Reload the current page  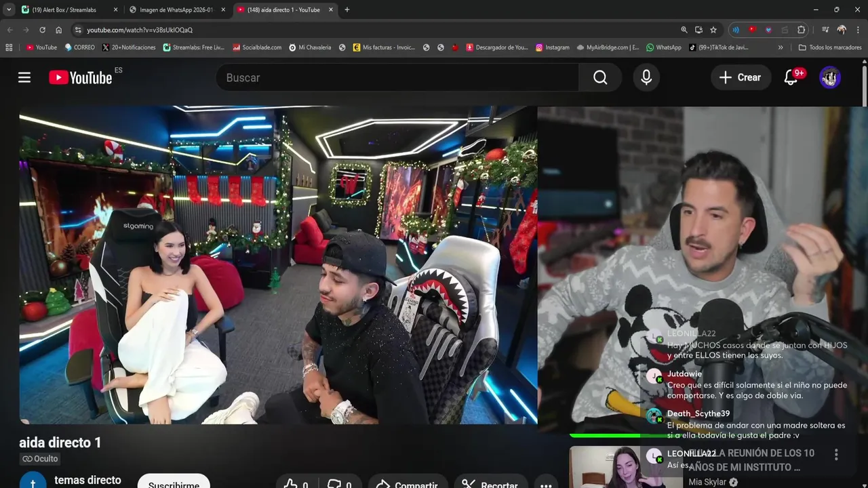(x=42, y=30)
